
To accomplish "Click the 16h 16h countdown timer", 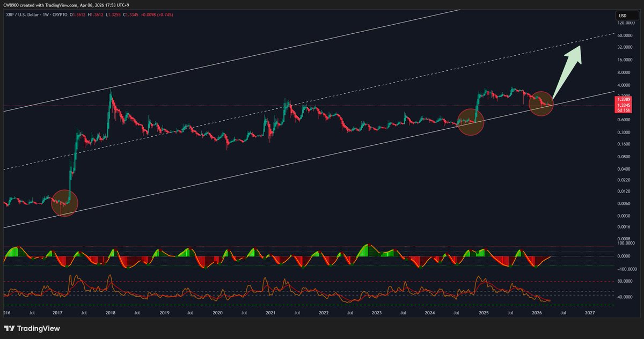I will 623,111.
